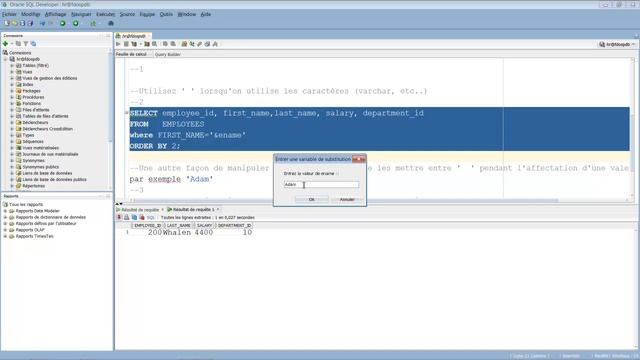
Task: Open the Source menu
Action: (127, 14)
